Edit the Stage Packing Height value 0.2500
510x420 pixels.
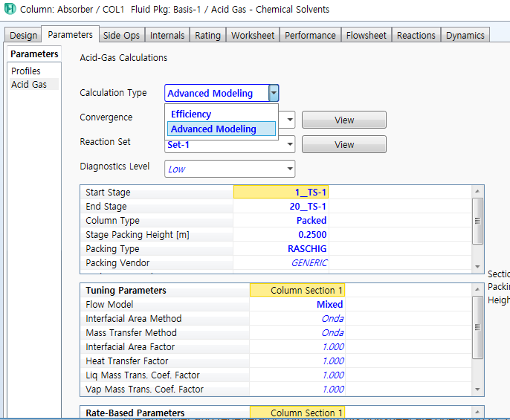pyautogui.click(x=281, y=235)
